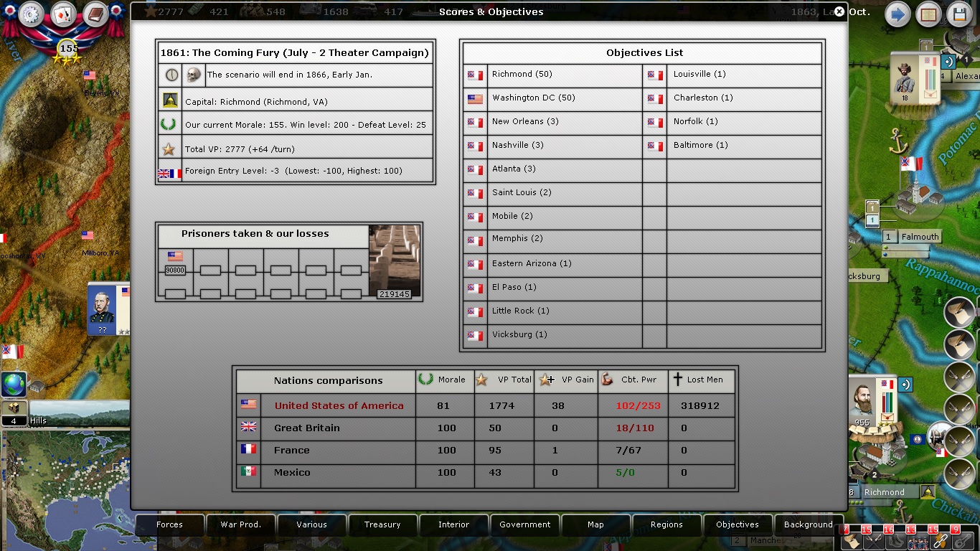Open the open-book icon beside the save button

[929, 14]
